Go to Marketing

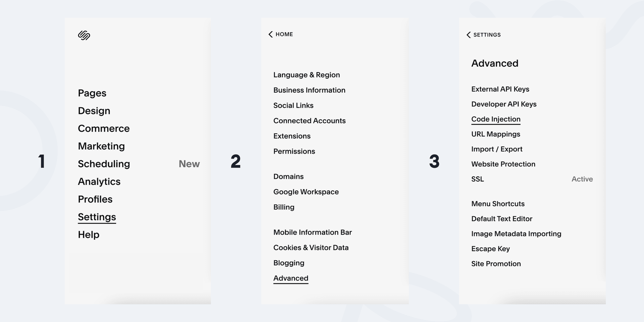(x=101, y=146)
